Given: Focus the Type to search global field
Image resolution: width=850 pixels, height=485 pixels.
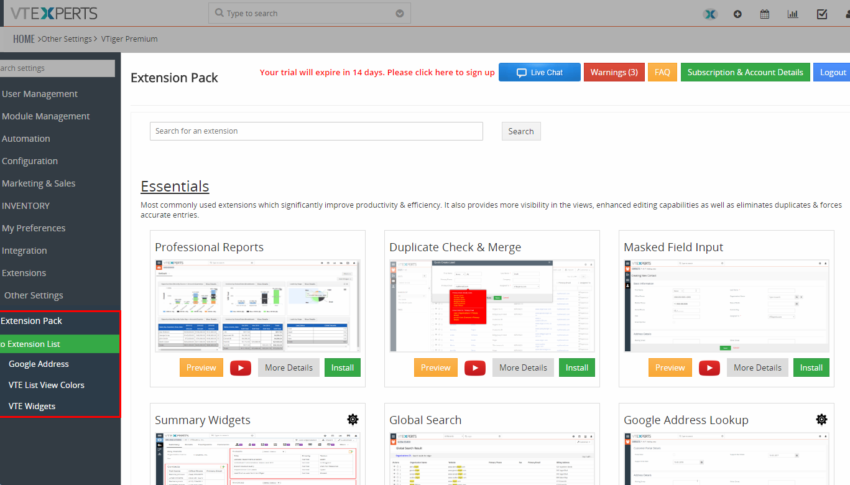Looking at the screenshot, I should [x=309, y=13].
